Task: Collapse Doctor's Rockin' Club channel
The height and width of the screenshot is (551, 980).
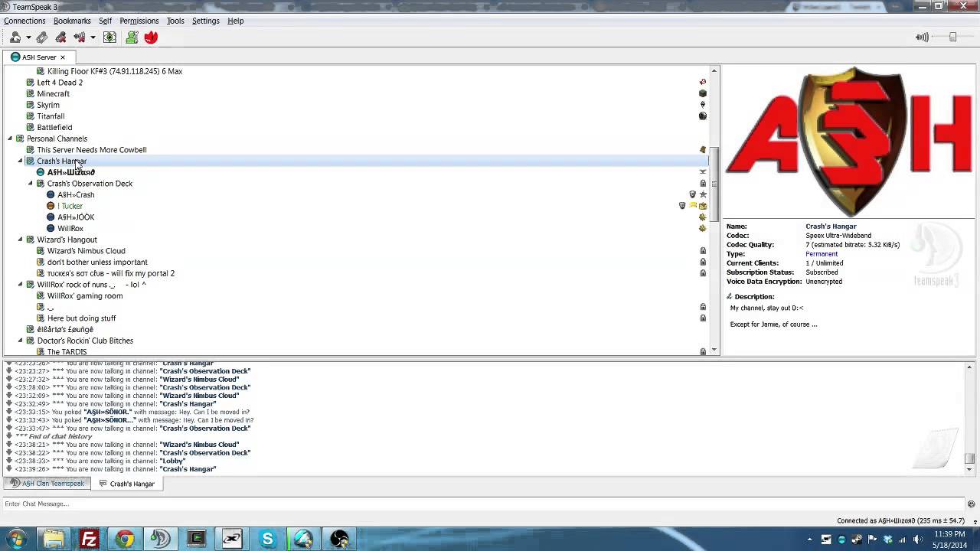Action: pos(21,341)
